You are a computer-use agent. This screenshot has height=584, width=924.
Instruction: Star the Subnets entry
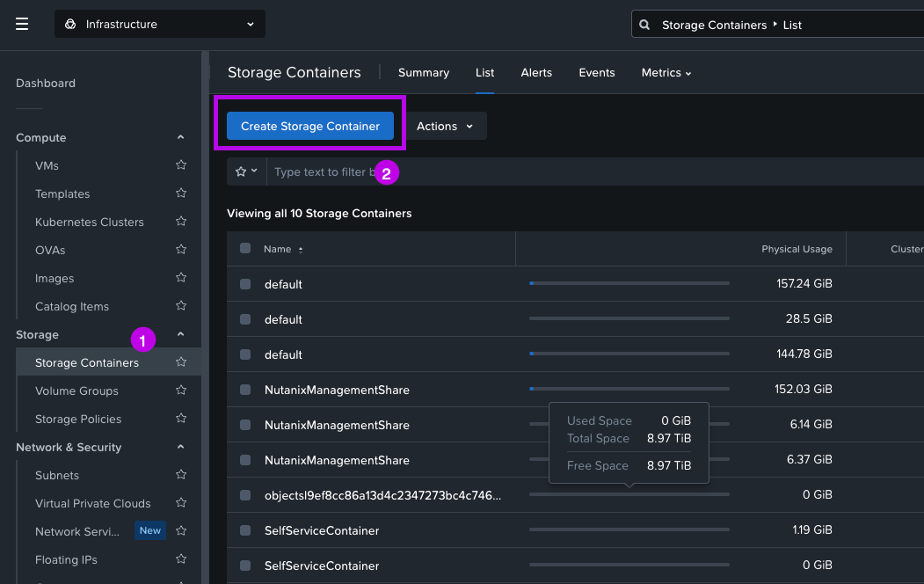pyautogui.click(x=181, y=474)
